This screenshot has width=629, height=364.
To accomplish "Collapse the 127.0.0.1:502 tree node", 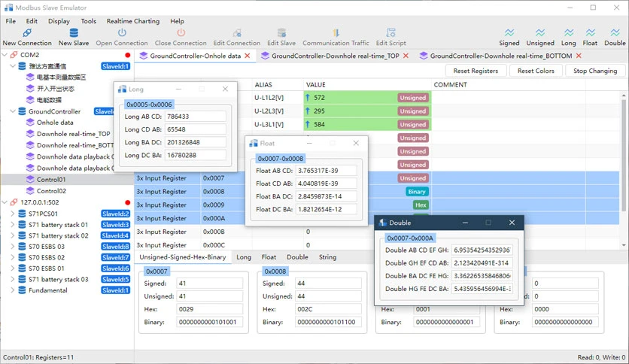I will click(5, 202).
